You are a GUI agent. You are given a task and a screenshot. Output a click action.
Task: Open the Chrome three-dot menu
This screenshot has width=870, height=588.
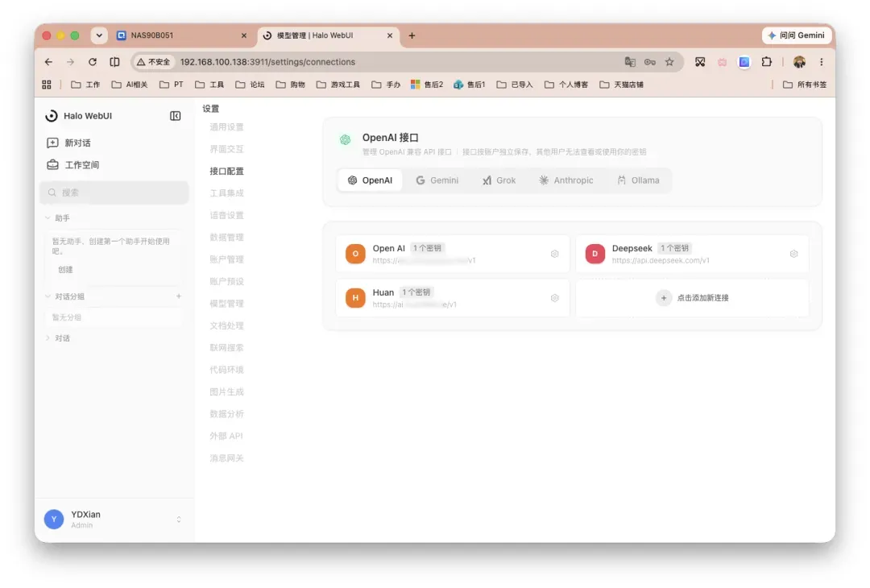(x=821, y=62)
